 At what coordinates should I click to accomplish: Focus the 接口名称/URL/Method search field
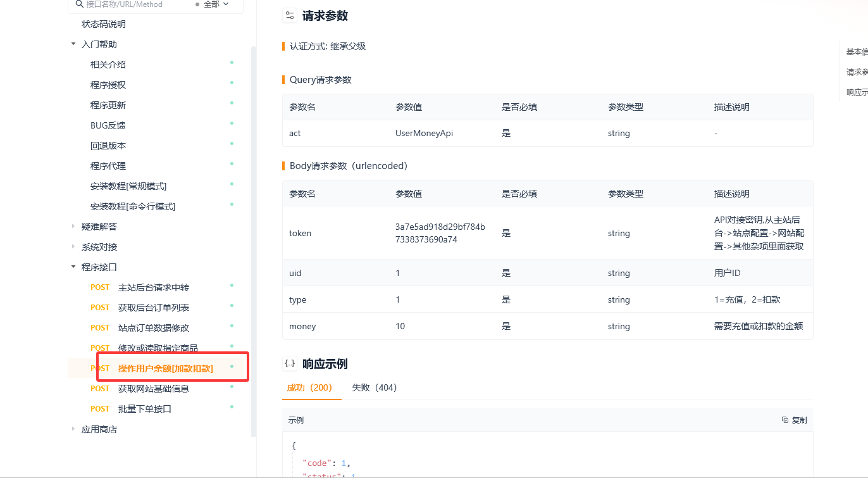pyautogui.click(x=133, y=4)
